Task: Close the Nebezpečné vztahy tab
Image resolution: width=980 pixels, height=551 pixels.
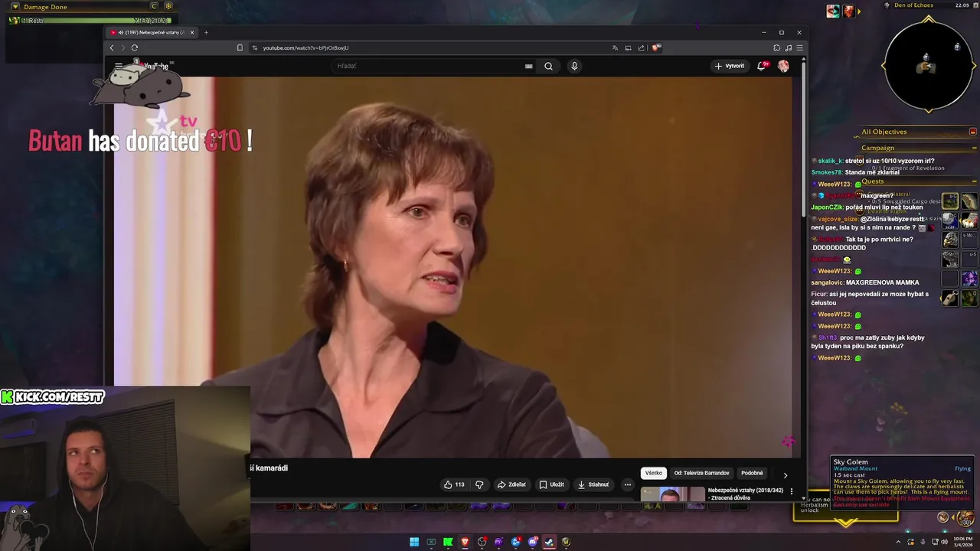Action: point(192,32)
